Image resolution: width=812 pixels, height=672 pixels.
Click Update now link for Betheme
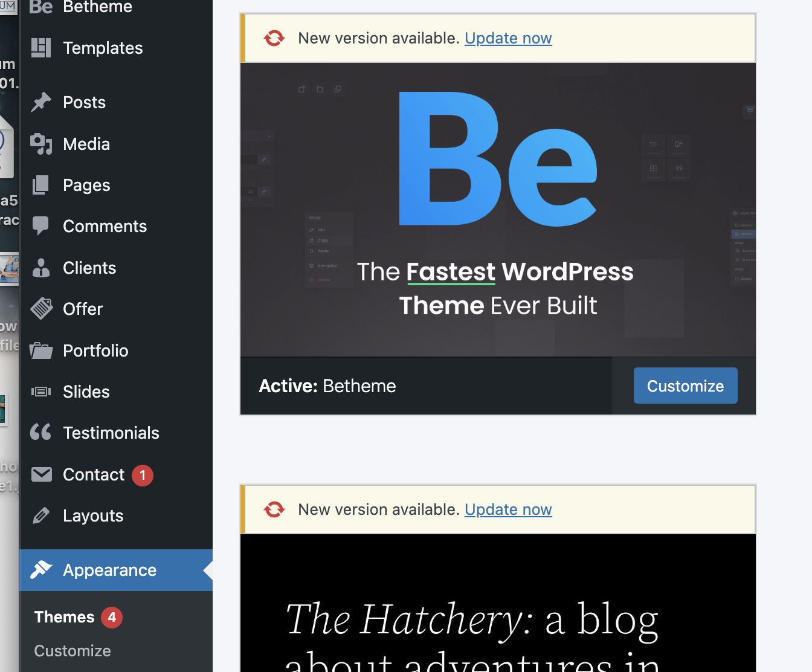tap(508, 38)
